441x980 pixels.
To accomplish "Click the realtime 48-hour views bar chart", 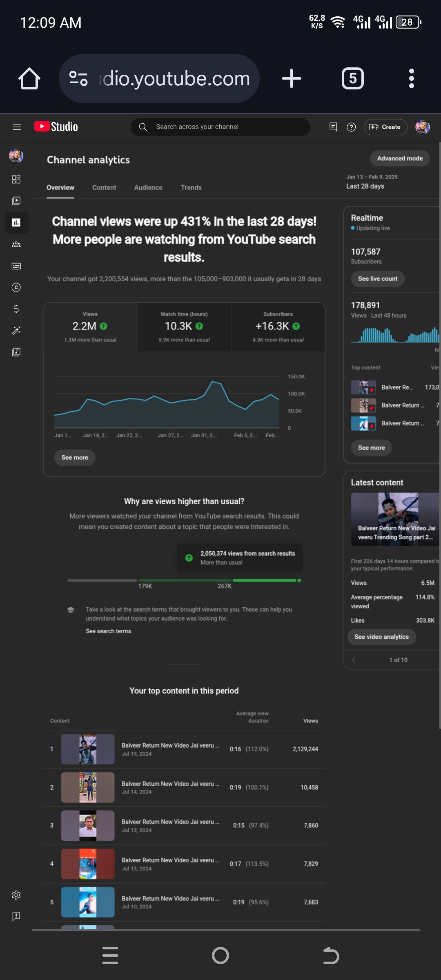I will click(395, 335).
